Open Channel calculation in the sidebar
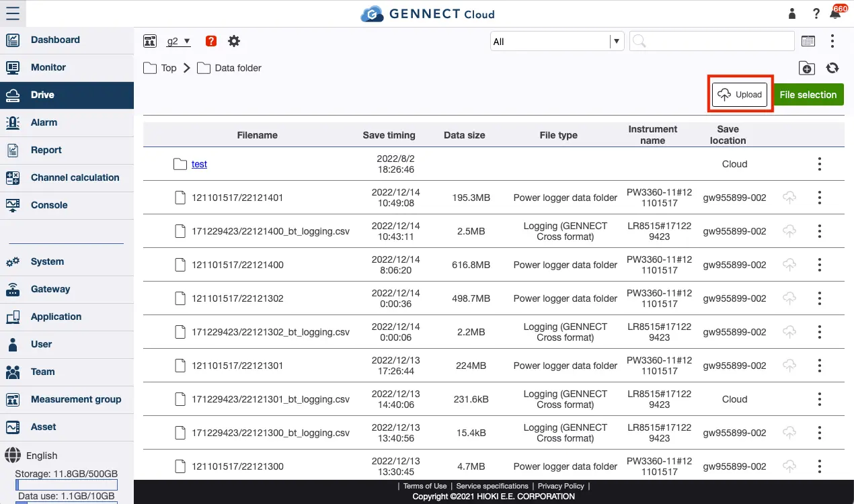854x504 pixels. 67,177
